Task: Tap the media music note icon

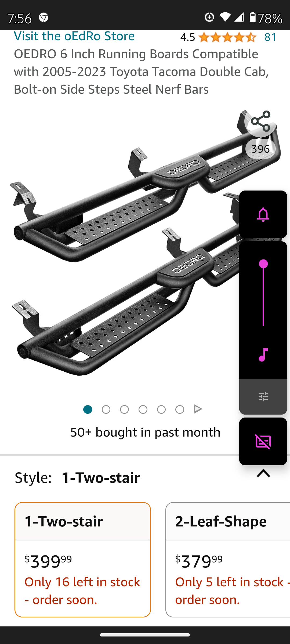Action: coord(263,355)
